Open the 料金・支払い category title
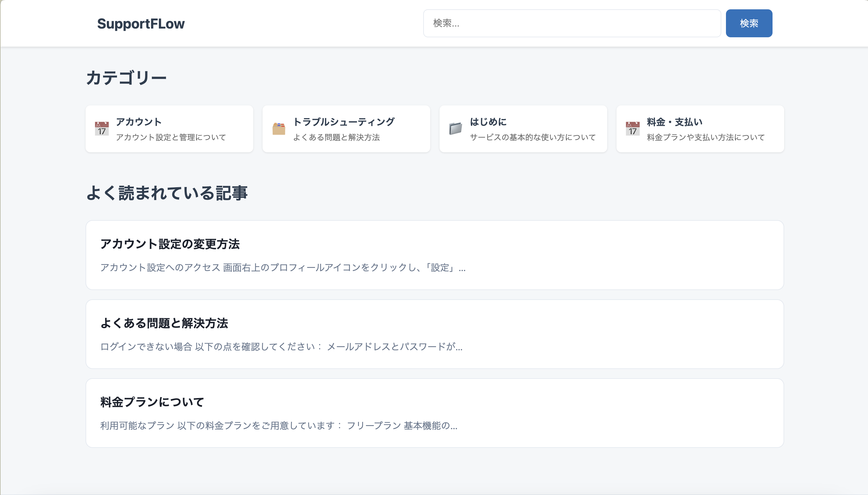 (675, 122)
